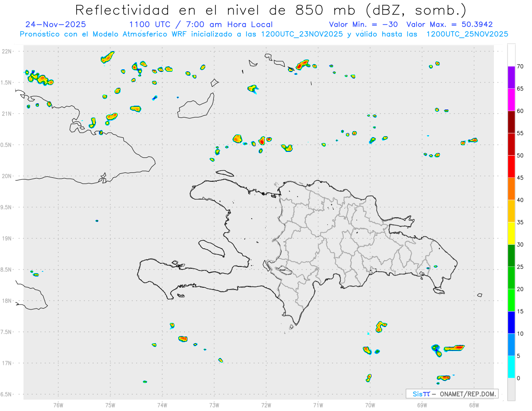The height and width of the screenshot is (411, 532).
Task: Click the gold 35–40 dBZ colorbar segment
Action: coord(511,211)
